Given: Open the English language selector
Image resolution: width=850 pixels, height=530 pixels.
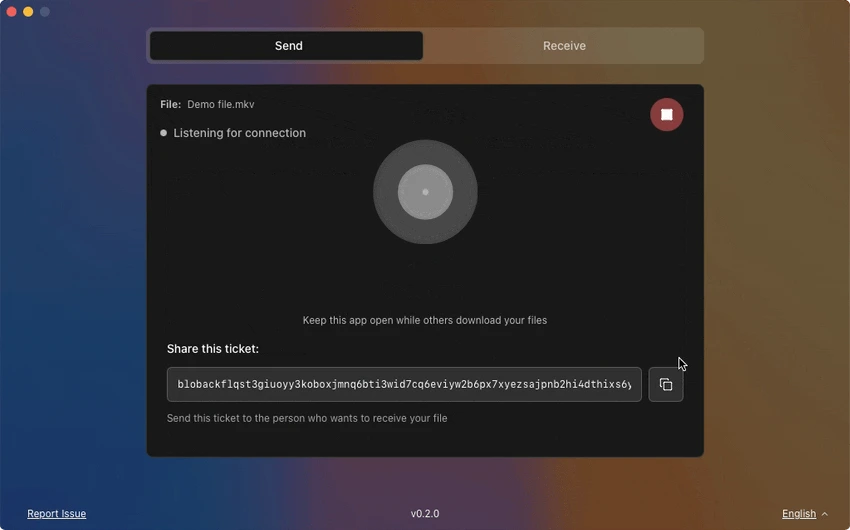Looking at the screenshot, I should 799,514.
